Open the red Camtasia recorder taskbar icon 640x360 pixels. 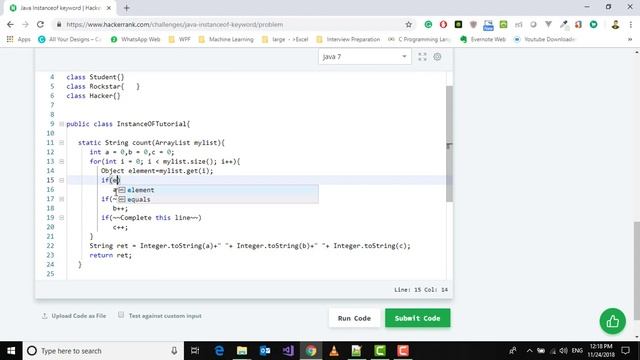click(x=403, y=351)
